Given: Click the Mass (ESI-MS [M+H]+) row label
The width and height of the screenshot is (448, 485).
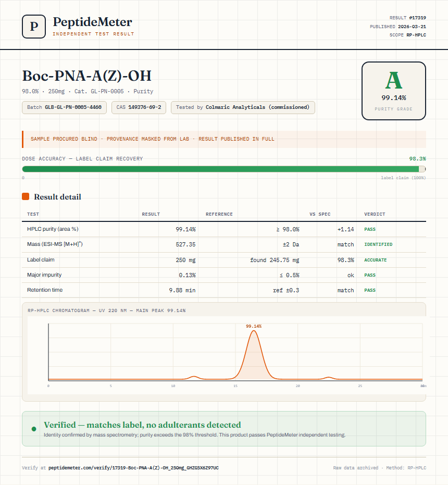Looking at the screenshot, I should [55, 244].
